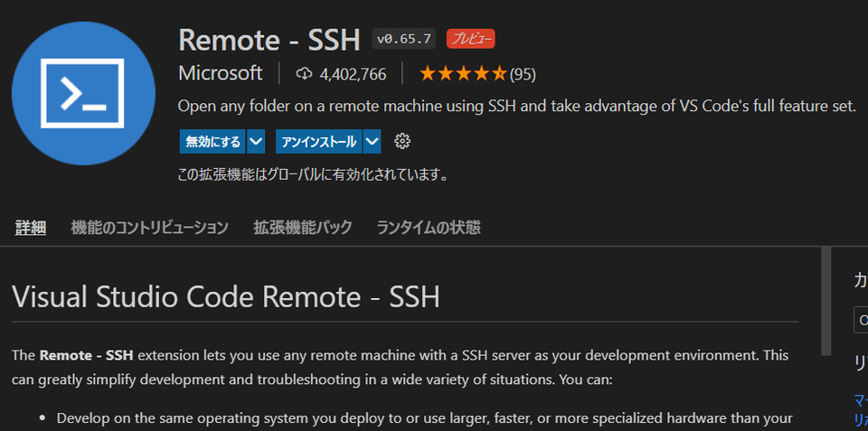Click the star rating

click(463, 73)
